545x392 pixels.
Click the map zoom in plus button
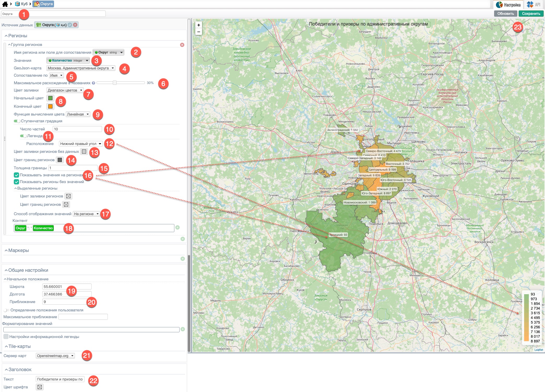point(199,25)
